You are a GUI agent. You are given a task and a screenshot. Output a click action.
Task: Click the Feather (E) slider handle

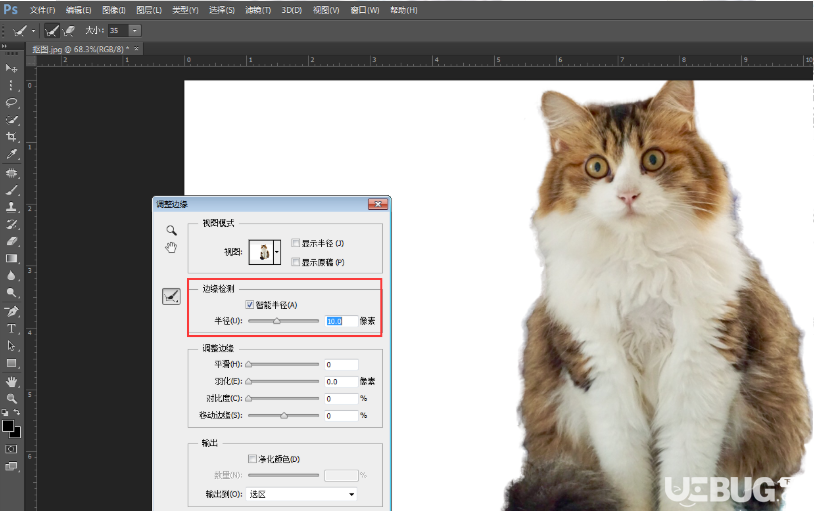(x=249, y=382)
